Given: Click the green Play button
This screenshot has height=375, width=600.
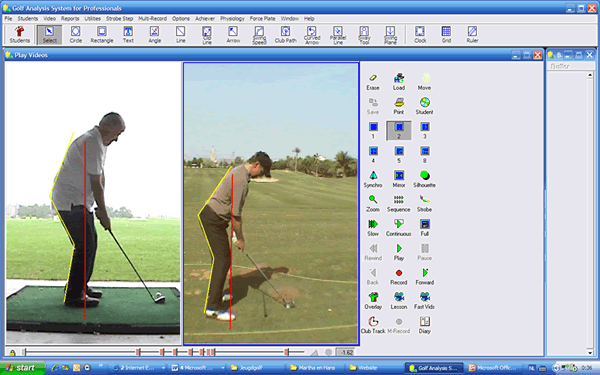Looking at the screenshot, I should (x=399, y=252).
